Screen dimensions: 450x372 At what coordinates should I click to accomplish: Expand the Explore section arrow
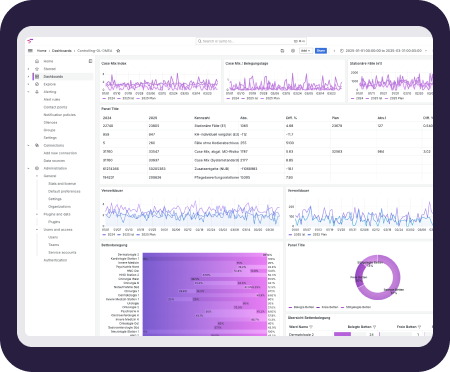(x=28, y=84)
